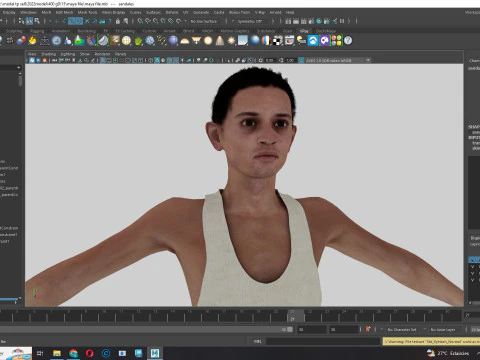Open the V-Ray menu

point(260,12)
